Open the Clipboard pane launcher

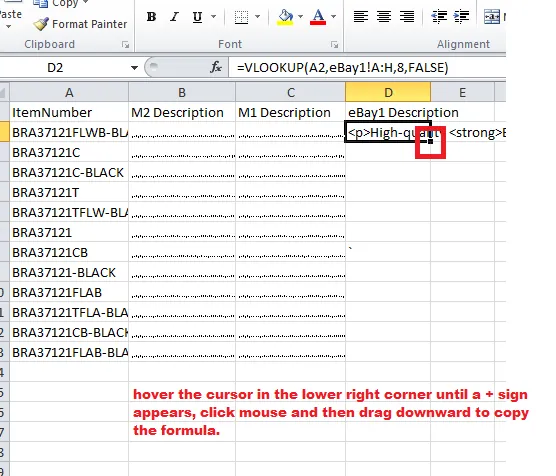click(x=126, y=45)
